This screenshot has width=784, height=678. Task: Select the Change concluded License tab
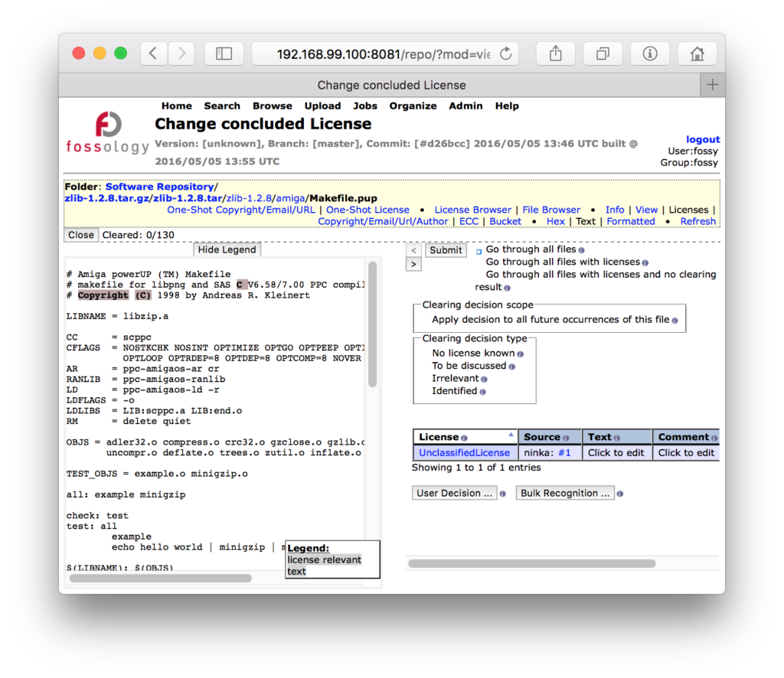(x=380, y=85)
